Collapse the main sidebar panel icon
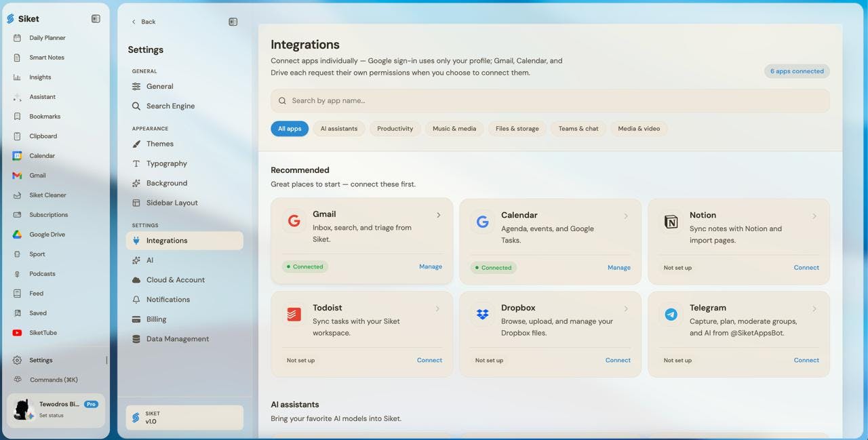 pos(96,19)
